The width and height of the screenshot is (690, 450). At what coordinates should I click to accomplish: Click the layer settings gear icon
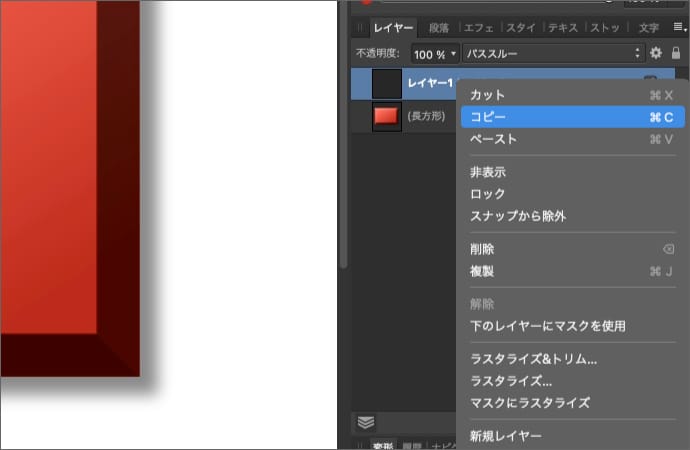click(656, 53)
